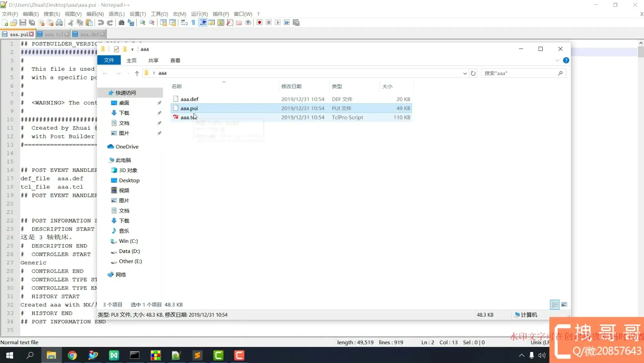Click the Cut scissors icon
Image resolution: width=644 pixels, height=363 pixels.
click(x=71, y=23)
